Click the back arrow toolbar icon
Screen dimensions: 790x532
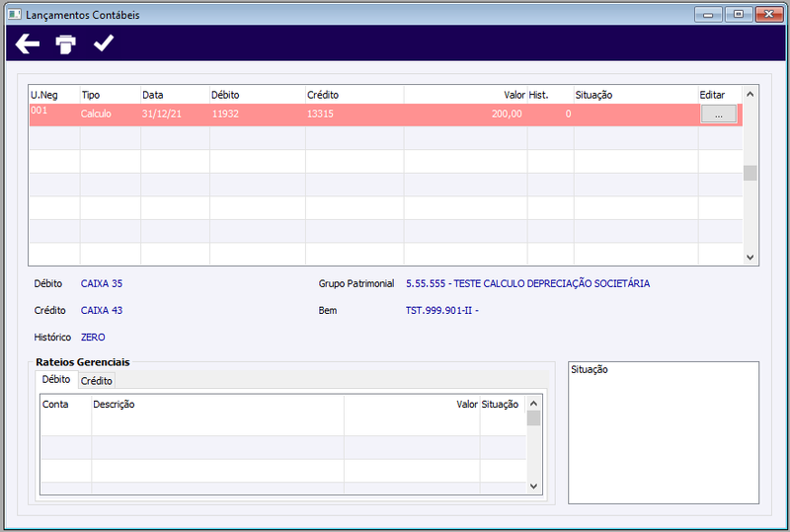pyautogui.click(x=28, y=43)
